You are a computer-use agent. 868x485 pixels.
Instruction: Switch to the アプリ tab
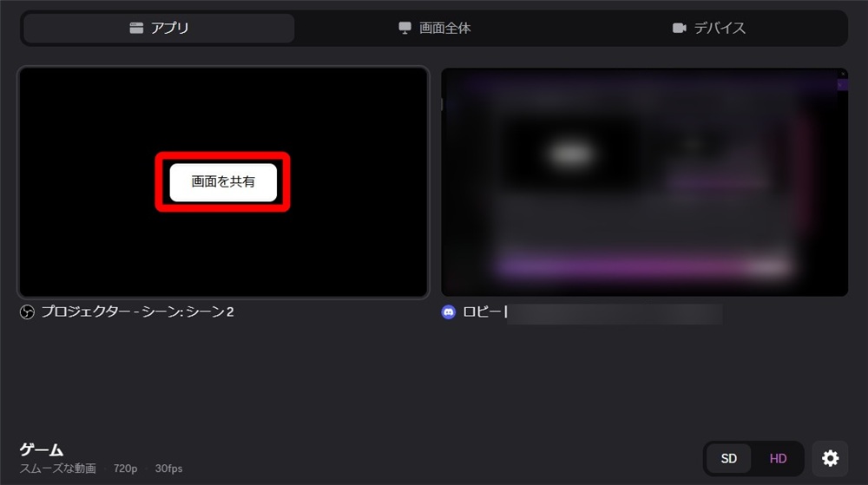pos(159,29)
